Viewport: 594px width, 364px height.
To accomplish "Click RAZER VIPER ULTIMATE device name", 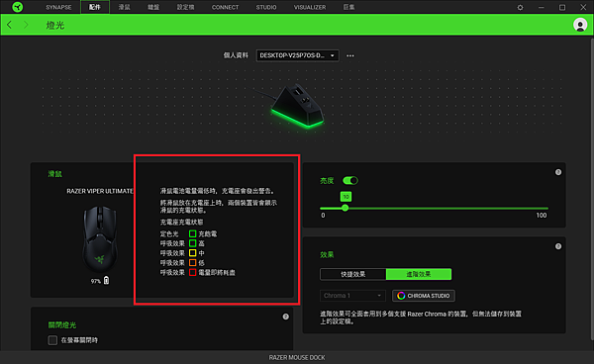I will pyautogui.click(x=100, y=191).
